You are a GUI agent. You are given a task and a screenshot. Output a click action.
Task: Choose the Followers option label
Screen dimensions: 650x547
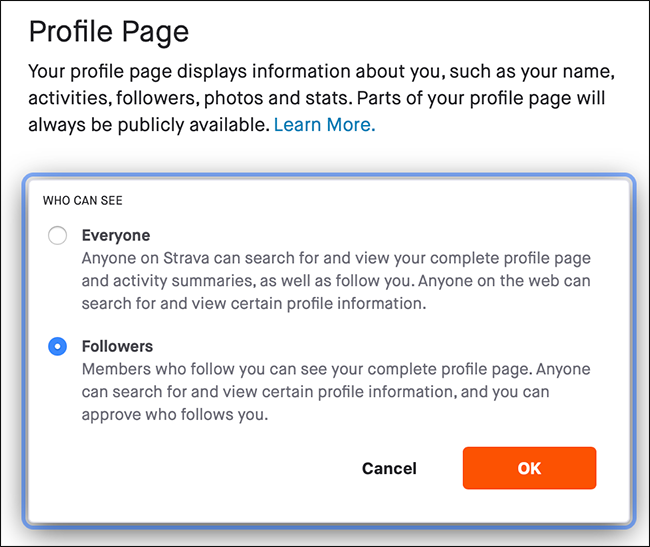(117, 346)
